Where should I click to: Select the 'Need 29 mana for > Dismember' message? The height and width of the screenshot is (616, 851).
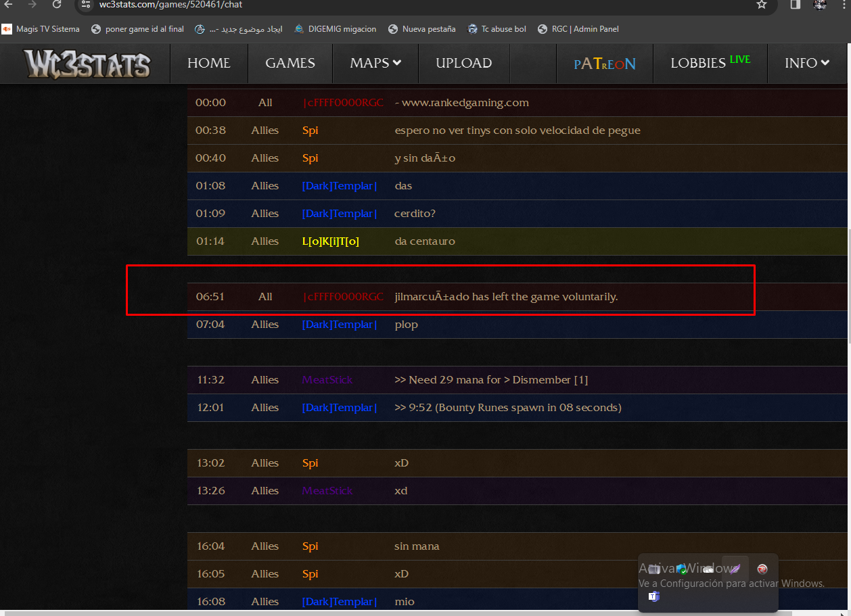pyautogui.click(x=491, y=380)
